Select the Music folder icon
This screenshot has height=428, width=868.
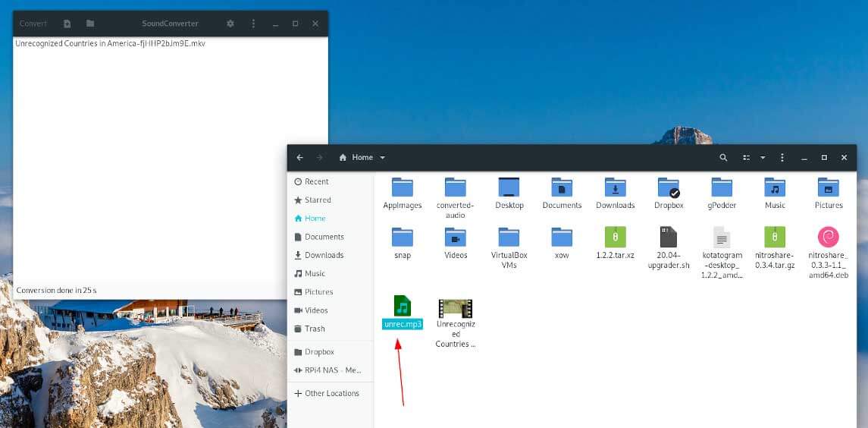click(x=775, y=187)
